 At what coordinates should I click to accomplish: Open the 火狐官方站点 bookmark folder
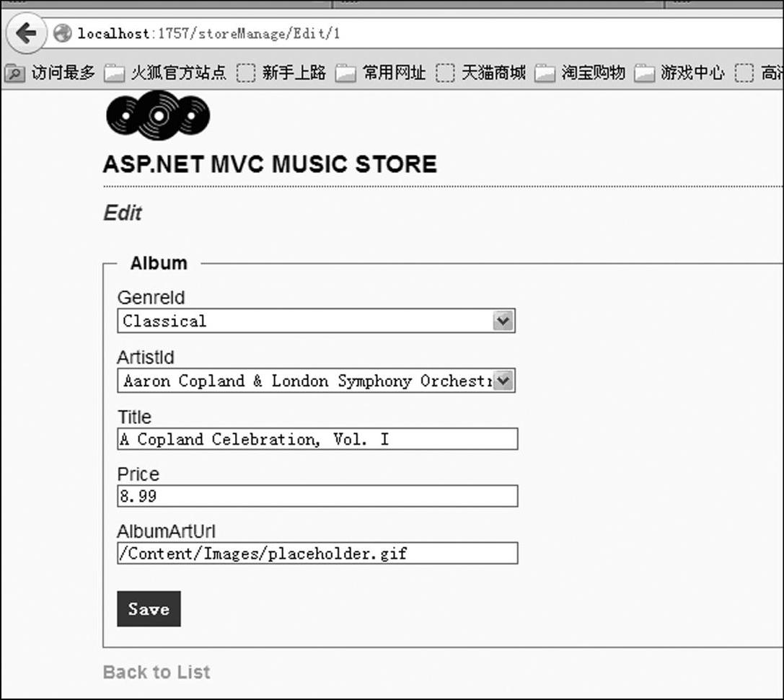165,73
